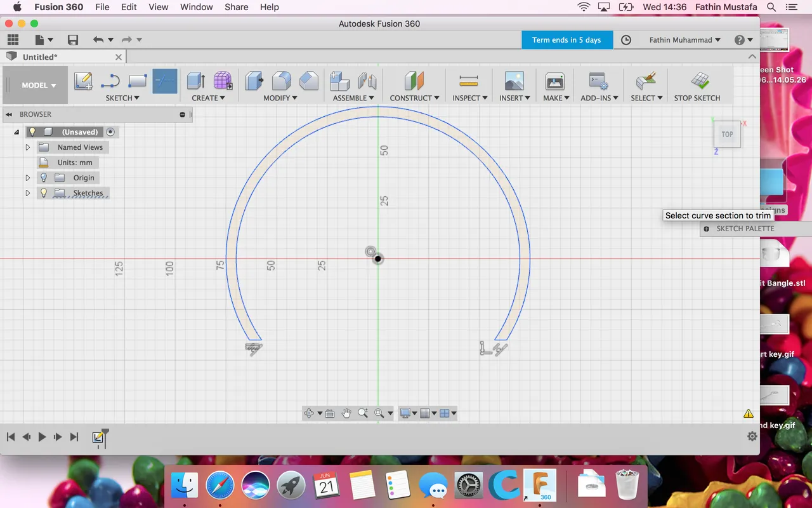Open the Grid and Snaps dropdown

tap(429, 413)
